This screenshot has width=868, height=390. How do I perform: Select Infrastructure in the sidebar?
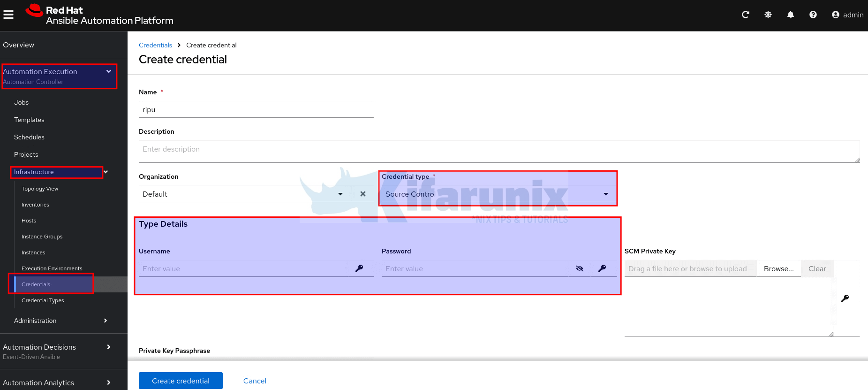pos(34,172)
